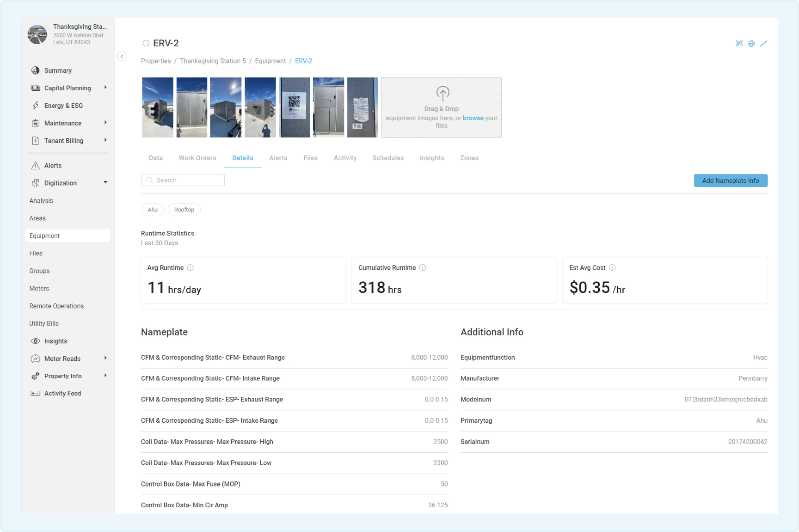The image size is (799, 532).
Task: Click magnifier icon in search box
Action: point(149,180)
